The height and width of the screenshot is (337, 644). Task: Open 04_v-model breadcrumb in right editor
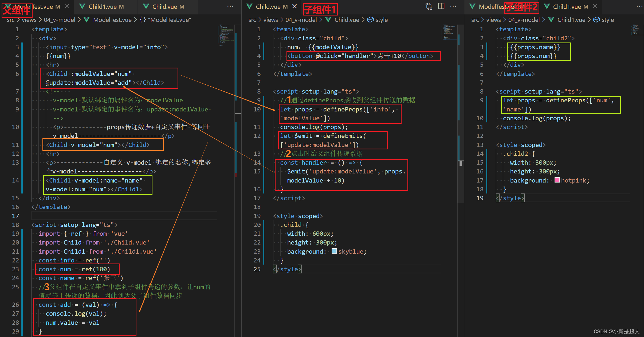524,20
